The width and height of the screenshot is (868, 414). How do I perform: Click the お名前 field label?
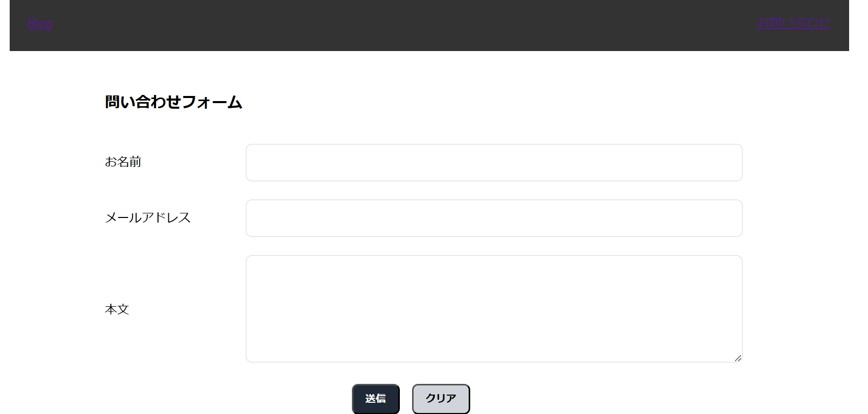click(123, 162)
